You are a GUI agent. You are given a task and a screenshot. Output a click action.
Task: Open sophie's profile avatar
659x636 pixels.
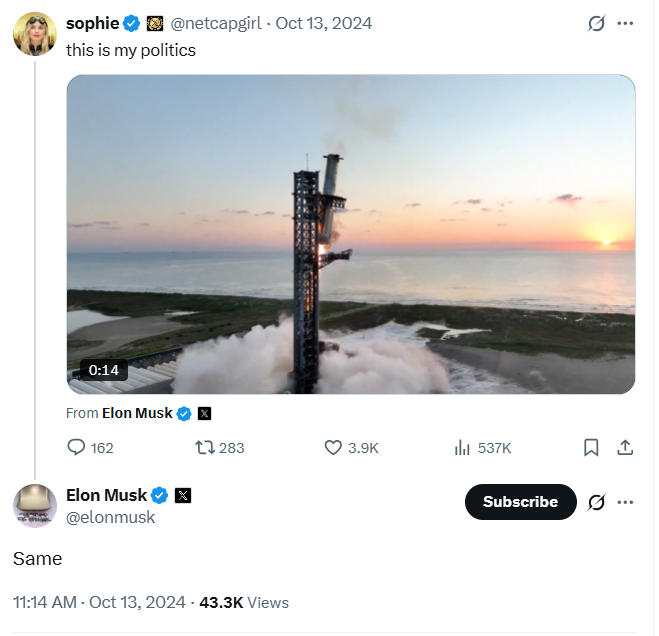[34, 35]
